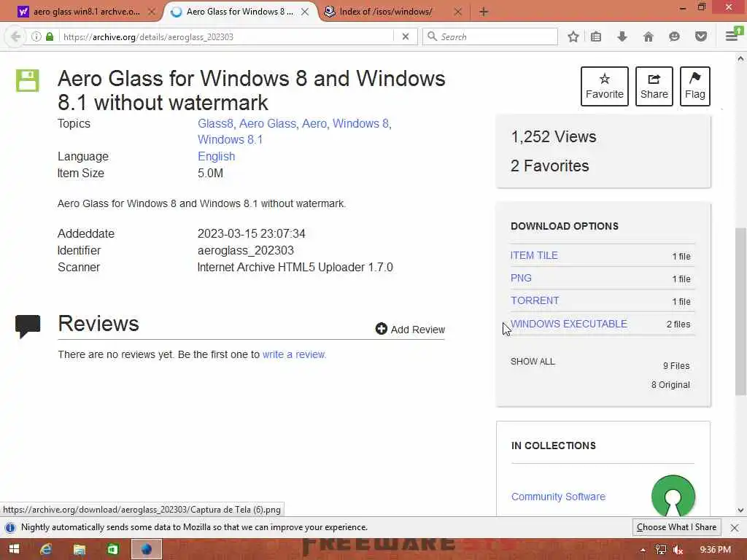Bookmark this page with the star icon
The width and height of the screenshot is (747, 560).
coord(573,36)
